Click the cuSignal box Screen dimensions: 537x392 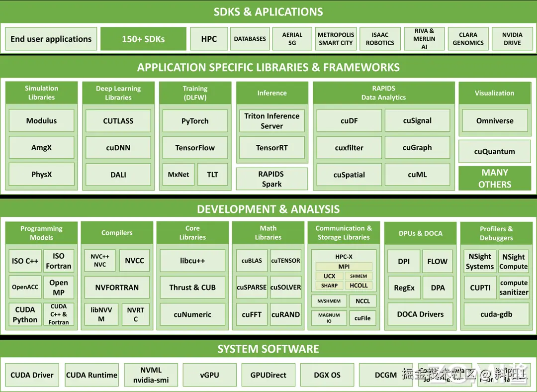[417, 120]
